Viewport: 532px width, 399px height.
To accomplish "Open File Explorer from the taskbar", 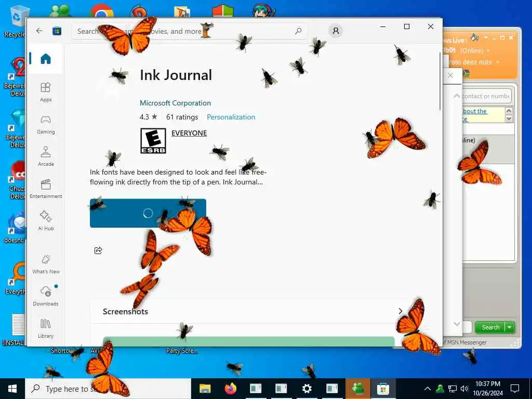I will tap(205, 389).
